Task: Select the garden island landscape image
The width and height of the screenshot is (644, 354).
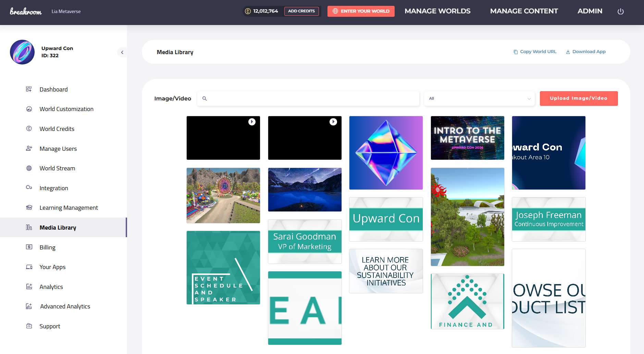Action: pos(468,217)
